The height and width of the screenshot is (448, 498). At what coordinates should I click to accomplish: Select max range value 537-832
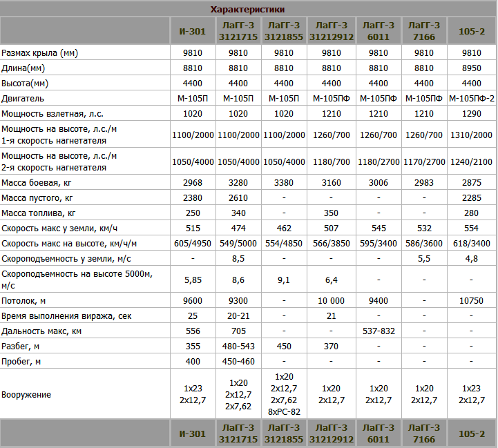tap(379, 331)
